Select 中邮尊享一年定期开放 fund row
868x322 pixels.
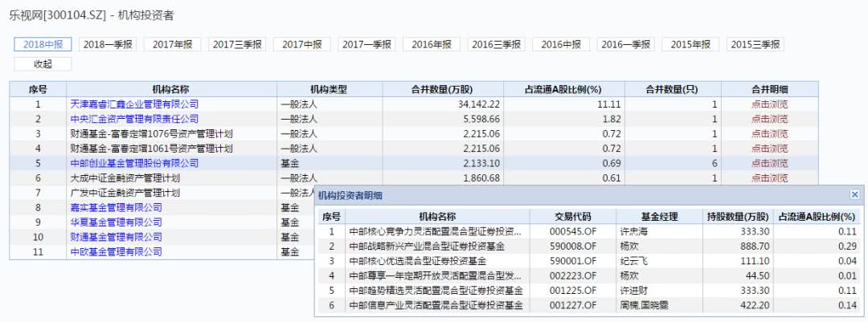tap(590, 275)
